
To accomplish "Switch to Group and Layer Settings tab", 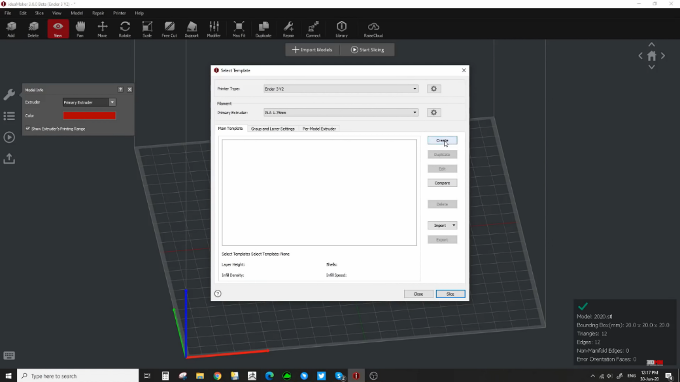I will (273, 129).
